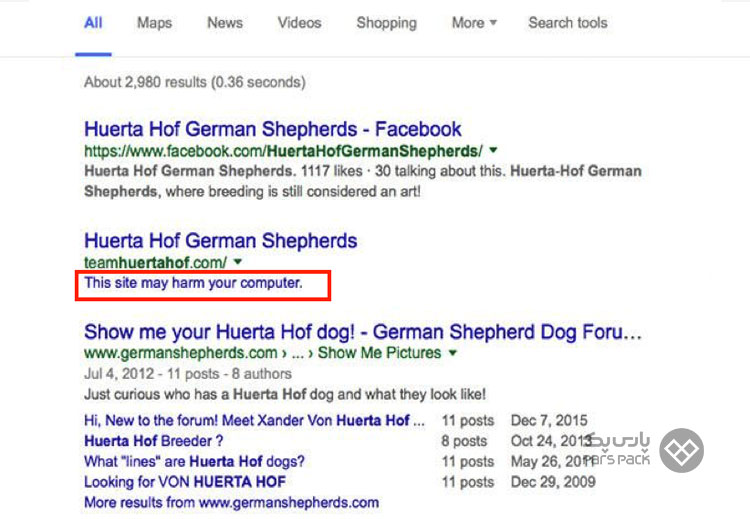Click the Pars Pack diamond logo icon
Viewport: 750px width, 519px height.
tap(681, 450)
